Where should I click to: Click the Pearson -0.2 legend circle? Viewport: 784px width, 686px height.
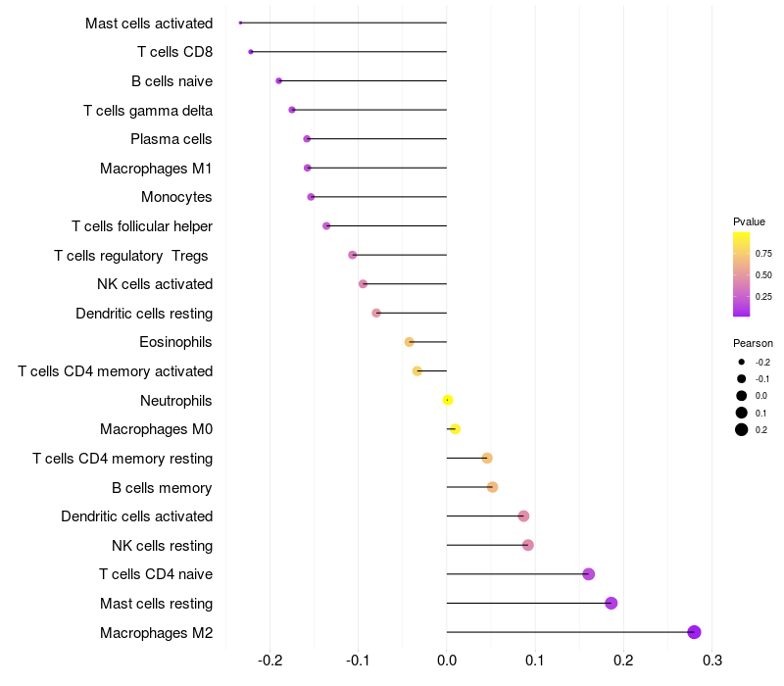(741, 362)
